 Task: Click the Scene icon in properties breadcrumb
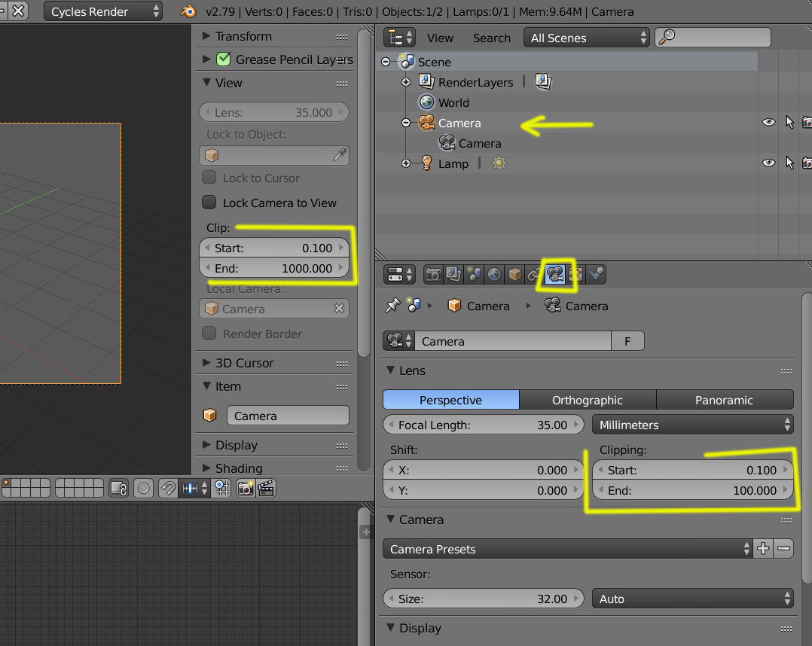pyautogui.click(x=414, y=306)
